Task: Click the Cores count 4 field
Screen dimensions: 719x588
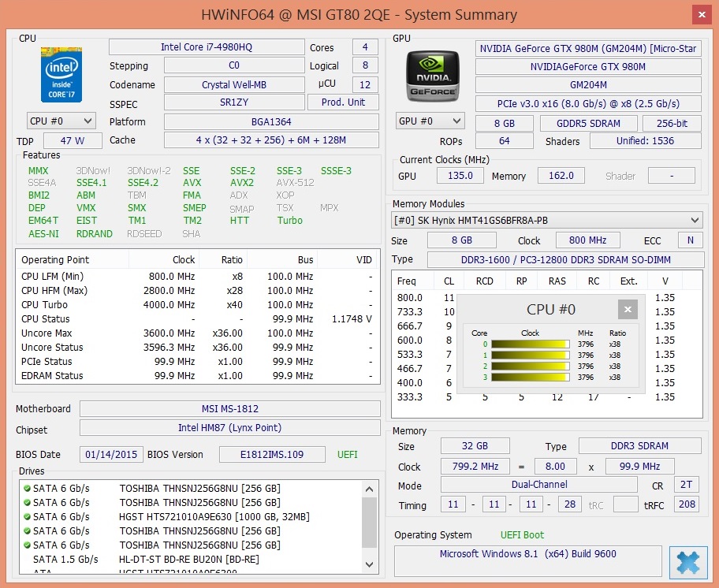Action: [x=365, y=47]
